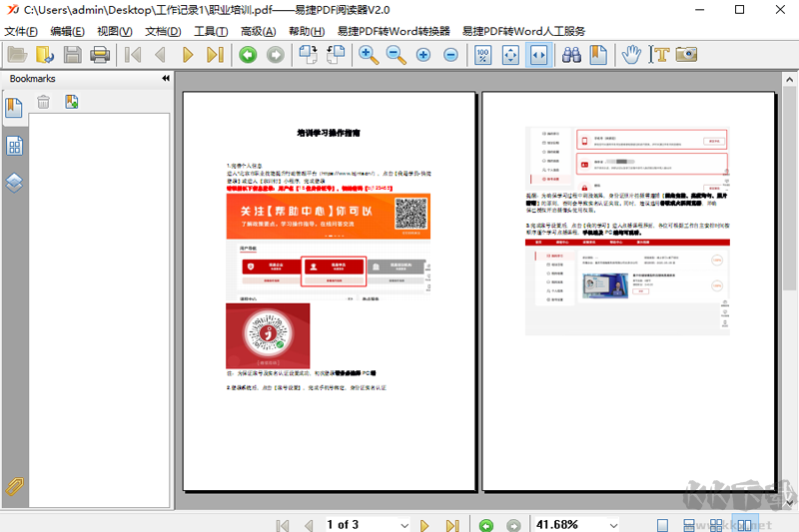Open the 高级(A) menu
The width and height of the screenshot is (799, 532).
[259, 31]
